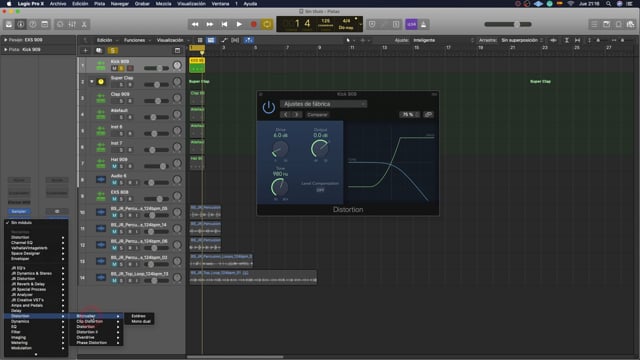The width and height of the screenshot is (640, 360).
Task: Start playback with the Play button
Action: click(239, 24)
